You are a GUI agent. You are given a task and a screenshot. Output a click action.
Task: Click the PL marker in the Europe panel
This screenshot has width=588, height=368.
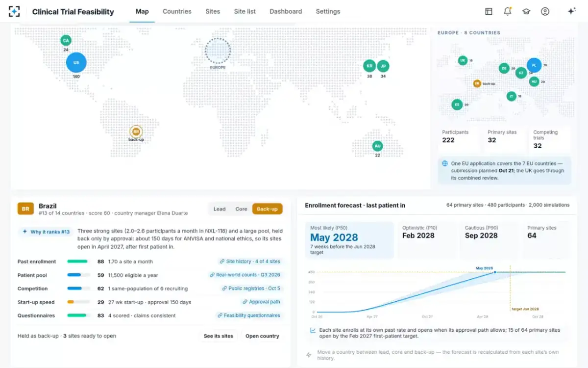[534, 65]
